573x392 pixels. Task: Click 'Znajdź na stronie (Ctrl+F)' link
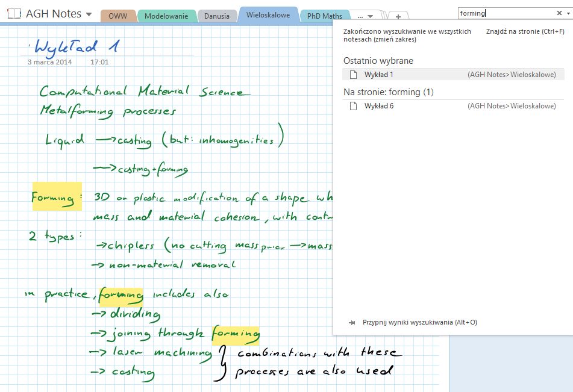525,32
